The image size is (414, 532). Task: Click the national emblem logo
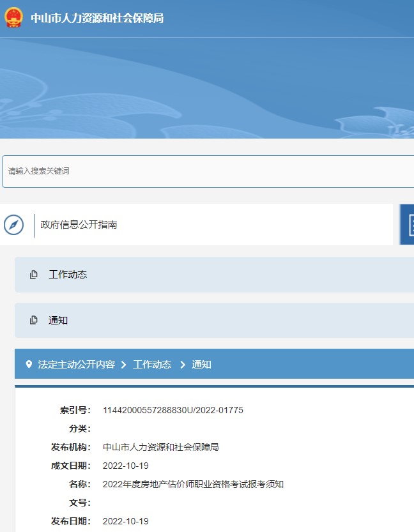pos(13,18)
